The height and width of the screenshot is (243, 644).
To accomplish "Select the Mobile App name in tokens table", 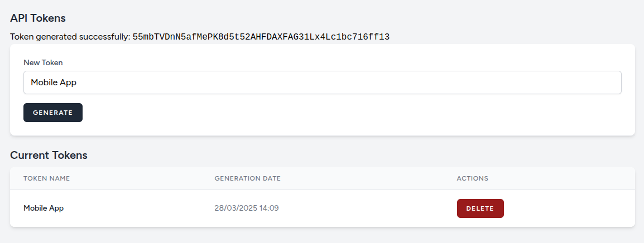I will click(44, 208).
